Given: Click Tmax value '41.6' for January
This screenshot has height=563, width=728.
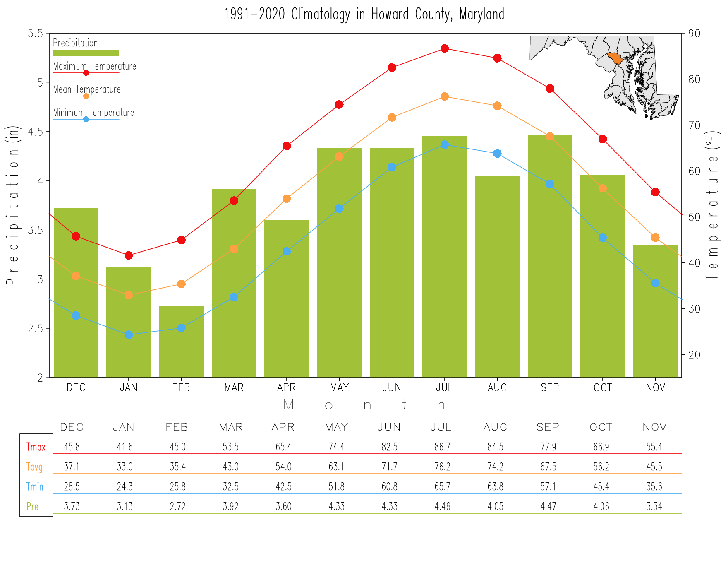Looking at the screenshot, I should [x=125, y=447].
